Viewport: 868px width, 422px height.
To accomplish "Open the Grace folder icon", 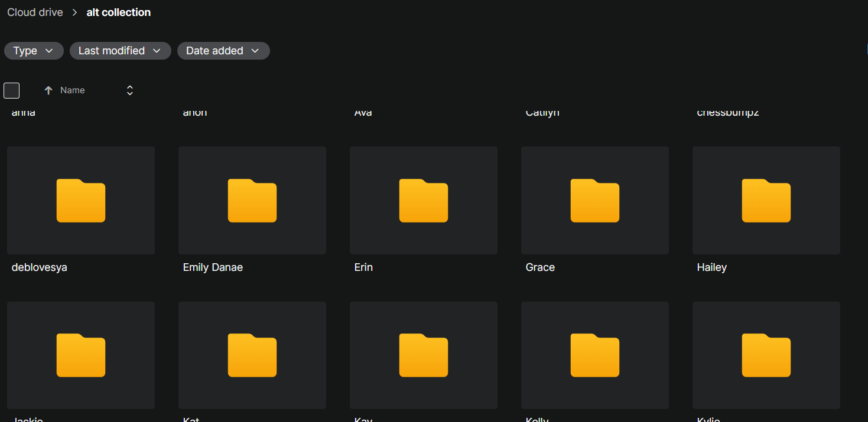I will click(x=595, y=201).
